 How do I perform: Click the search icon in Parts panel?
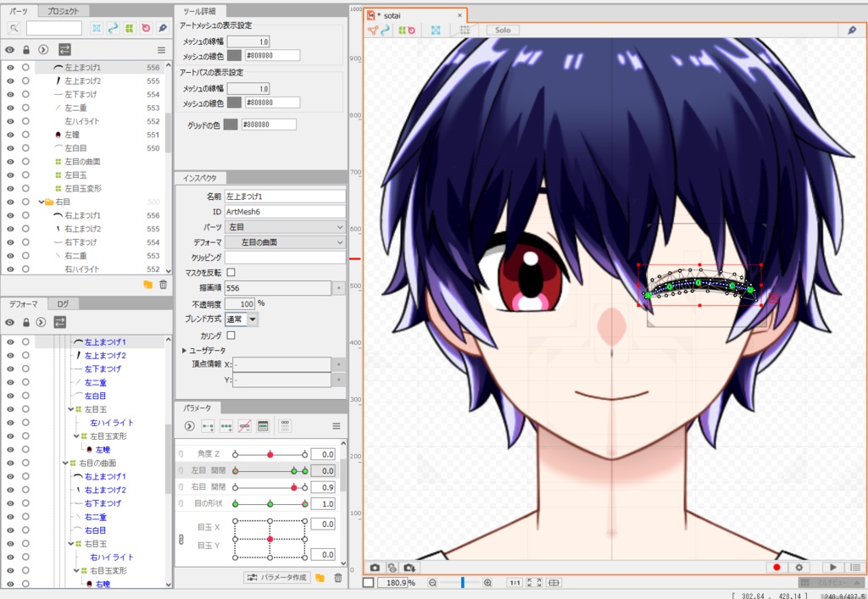coord(14,28)
